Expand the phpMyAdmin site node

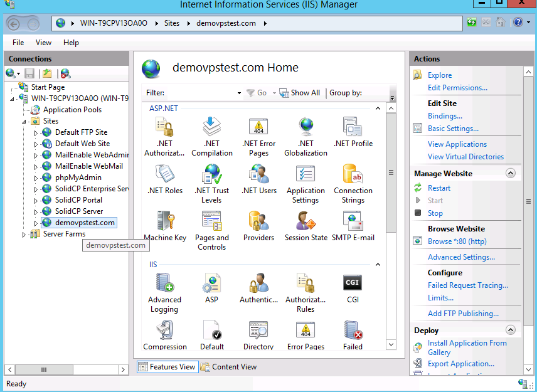click(36, 178)
